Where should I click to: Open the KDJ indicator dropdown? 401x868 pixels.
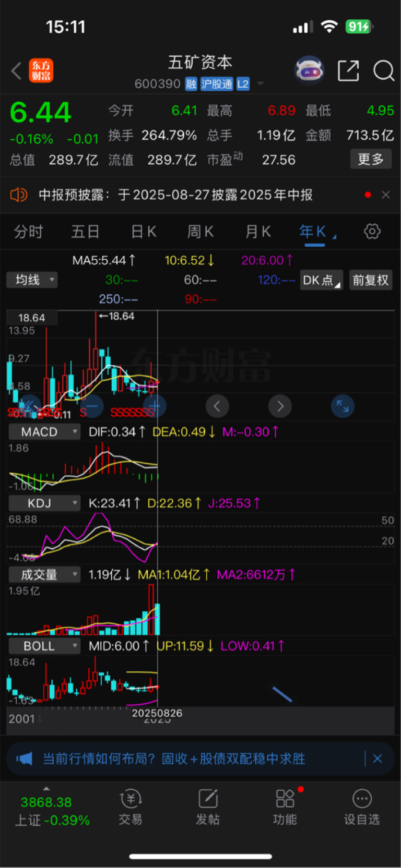(44, 503)
